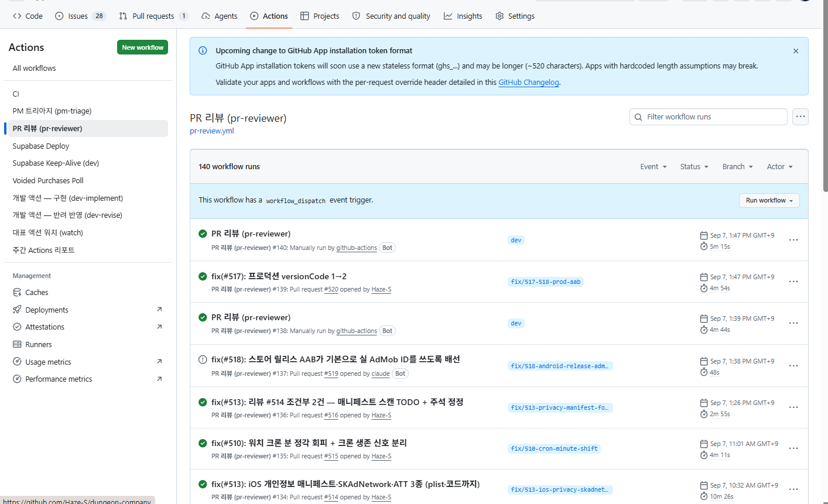828x504 pixels.
Task: Open pull request #520 link
Action: 331,289
